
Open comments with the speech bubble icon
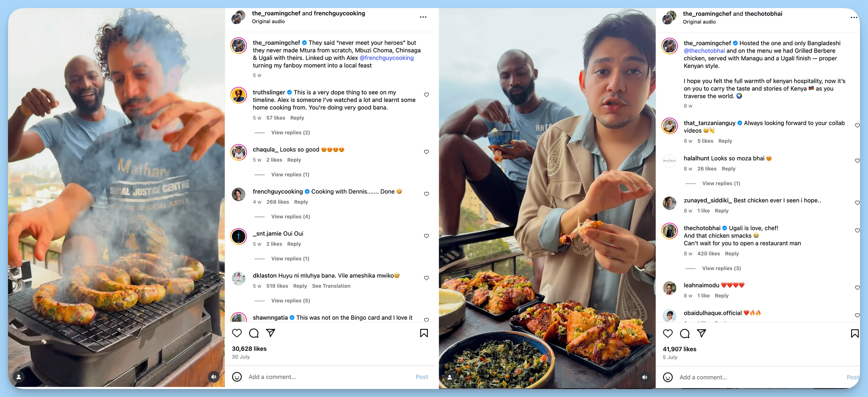[254, 333]
